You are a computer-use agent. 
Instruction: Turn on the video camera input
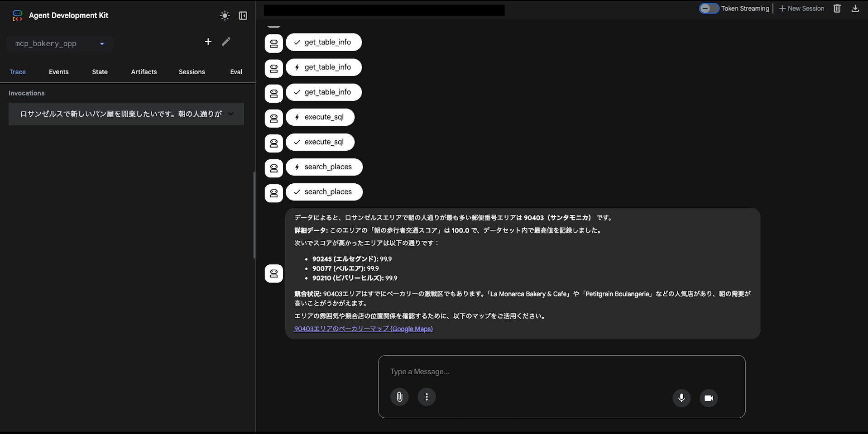[x=709, y=398]
